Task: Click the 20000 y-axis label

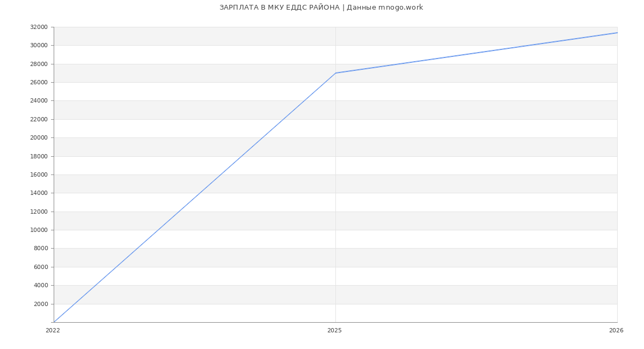Action: point(39,137)
